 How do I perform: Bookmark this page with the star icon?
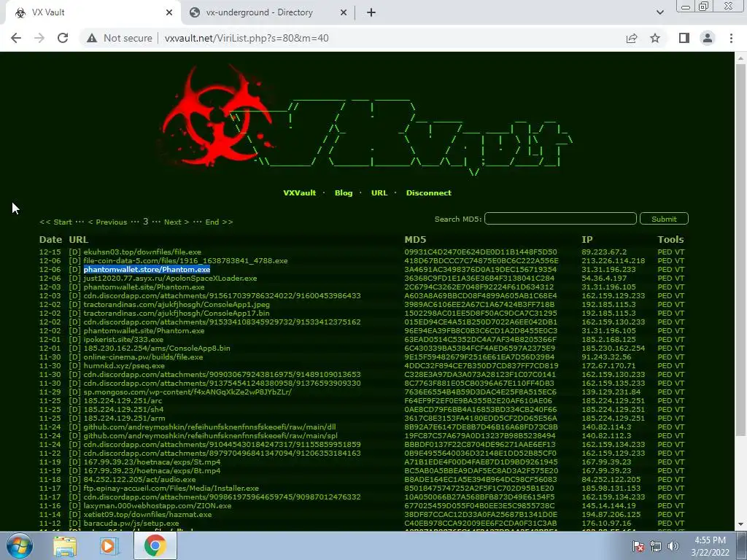click(655, 38)
